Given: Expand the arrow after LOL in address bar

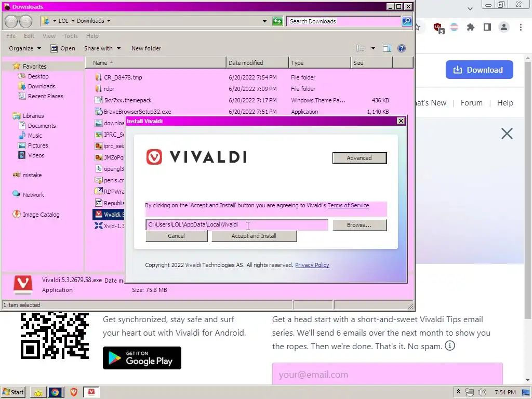Looking at the screenshot, I should (73, 21).
